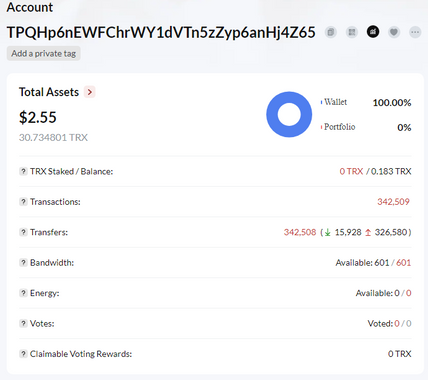The width and height of the screenshot is (428, 380).
Task: Click the $2.55 total assets value
Action: pyautogui.click(x=38, y=117)
